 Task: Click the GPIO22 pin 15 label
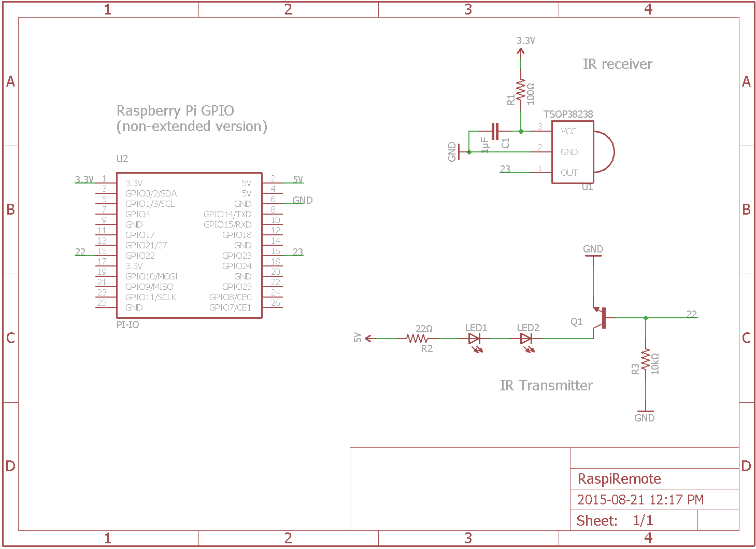pos(140,256)
